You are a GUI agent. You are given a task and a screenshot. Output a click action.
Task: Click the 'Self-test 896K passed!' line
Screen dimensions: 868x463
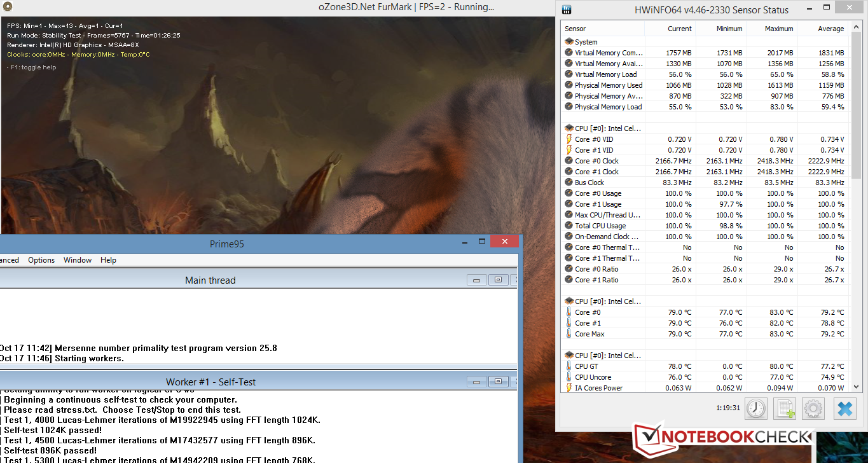tap(52, 450)
